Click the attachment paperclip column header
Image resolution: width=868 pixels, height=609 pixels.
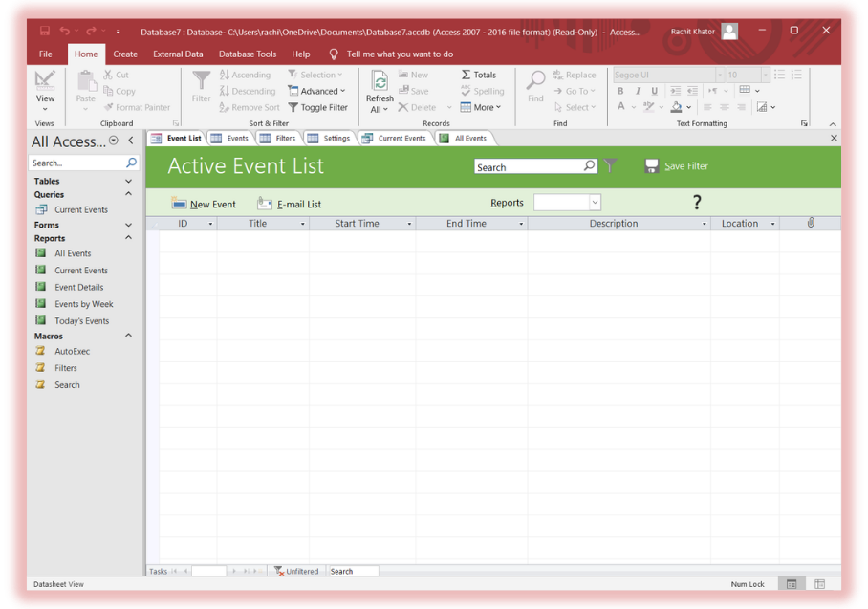click(x=810, y=224)
